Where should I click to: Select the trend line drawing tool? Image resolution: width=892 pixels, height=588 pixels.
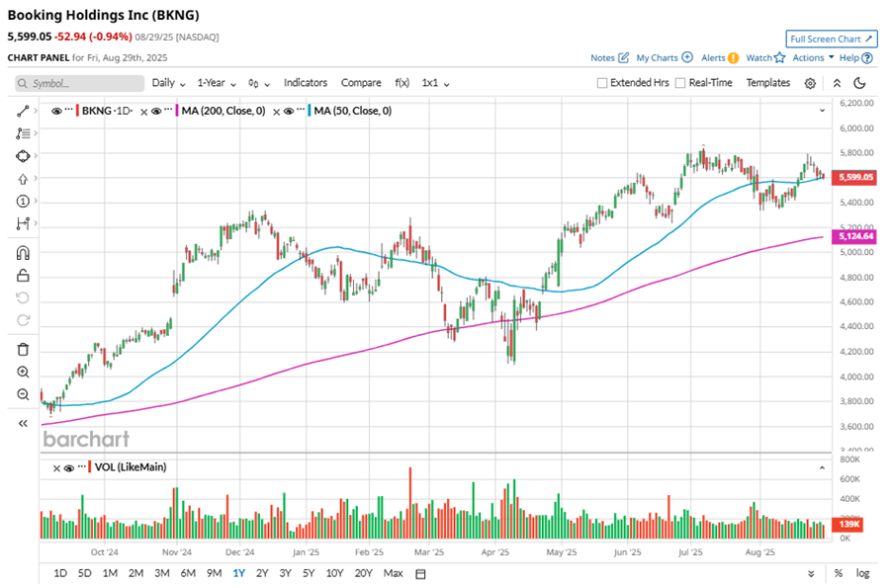coord(23,111)
